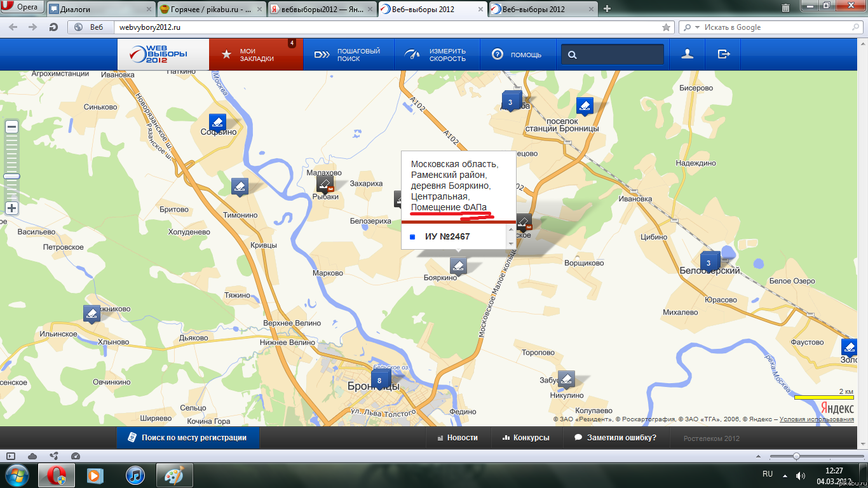The height and width of the screenshot is (488, 868).
Task: Click the Заметили ошибку? link
Action: [614, 437]
